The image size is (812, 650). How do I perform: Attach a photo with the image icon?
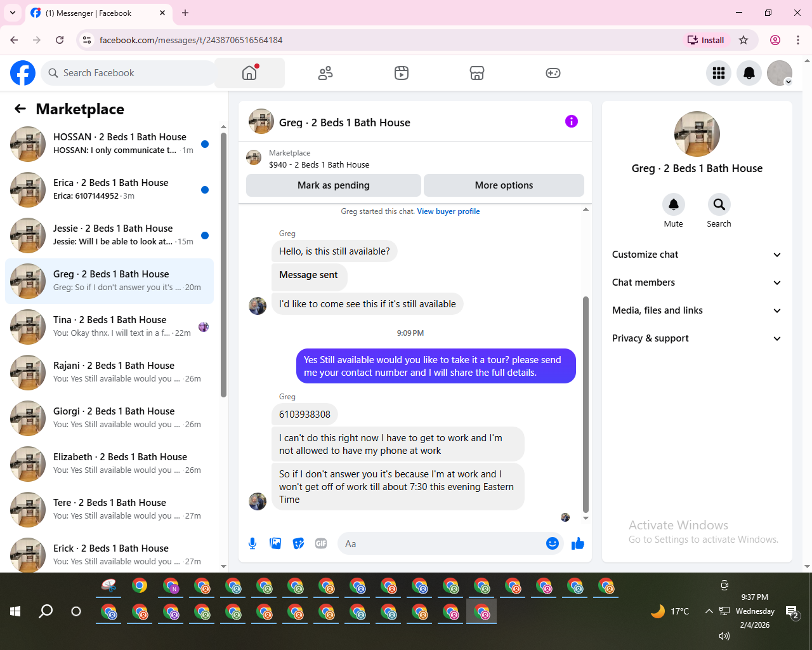pos(275,543)
